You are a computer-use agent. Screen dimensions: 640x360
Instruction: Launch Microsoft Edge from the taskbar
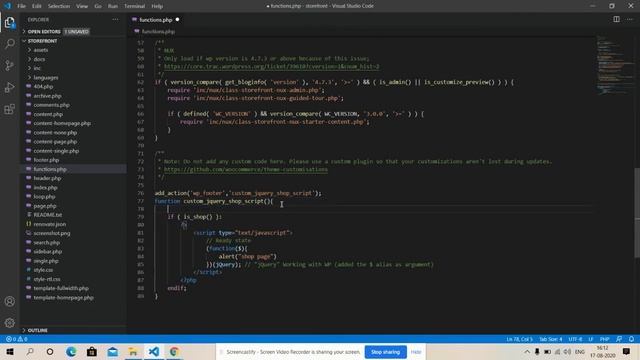coord(71,352)
